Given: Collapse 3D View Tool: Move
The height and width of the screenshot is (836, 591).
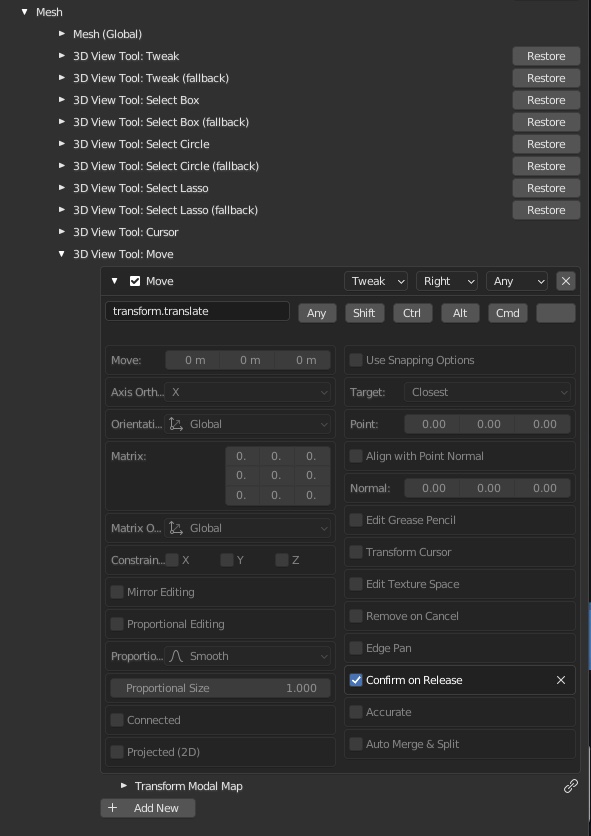Looking at the screenshot, I should (62, 254).
